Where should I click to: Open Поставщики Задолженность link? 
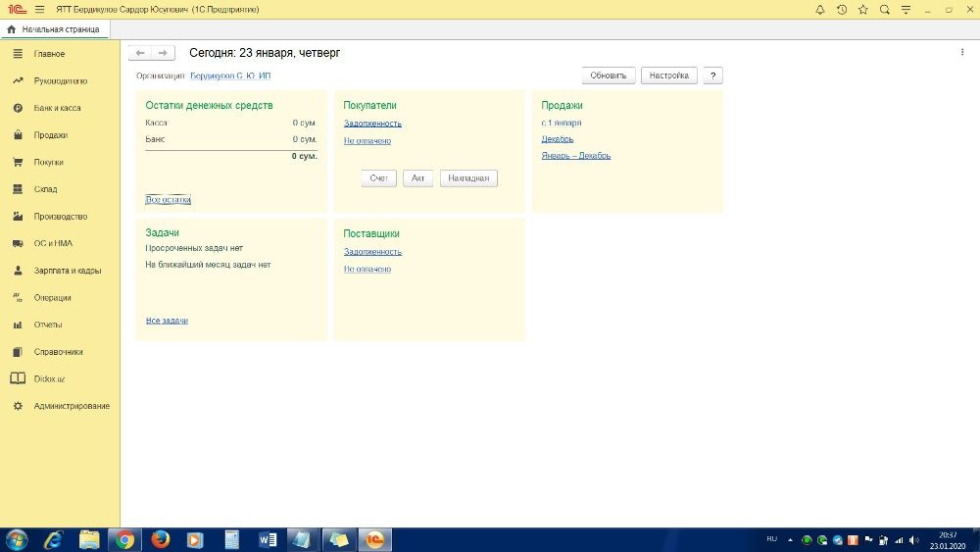[372, 252]
